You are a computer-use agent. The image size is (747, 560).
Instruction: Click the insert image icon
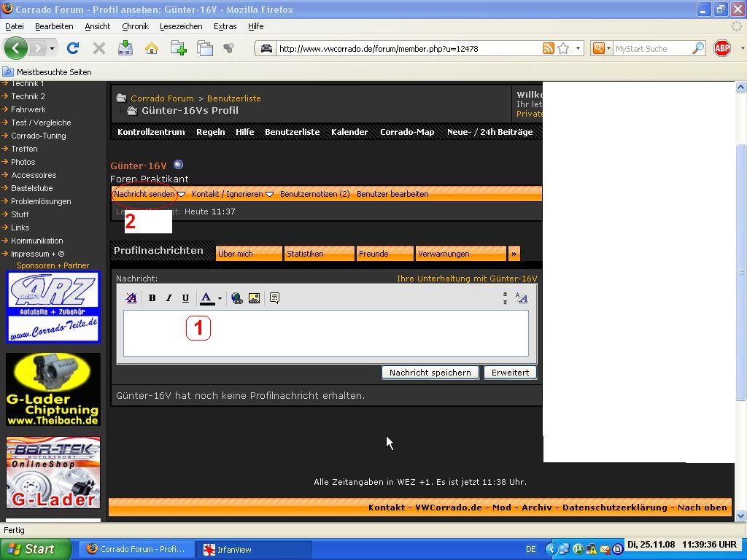point(254,298)
